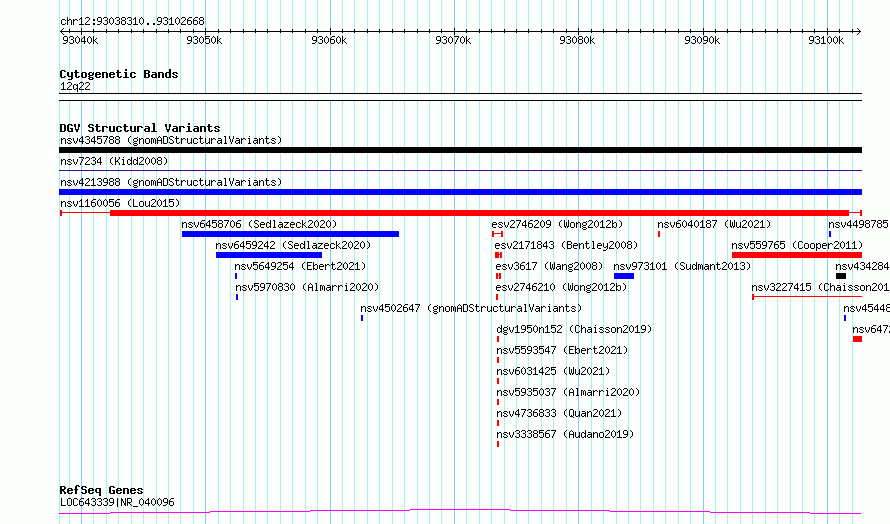The height and width of the screenshot is (524, 890).
Task: Click the nsv4213988 blue variant bar
Action: [460, 192]
